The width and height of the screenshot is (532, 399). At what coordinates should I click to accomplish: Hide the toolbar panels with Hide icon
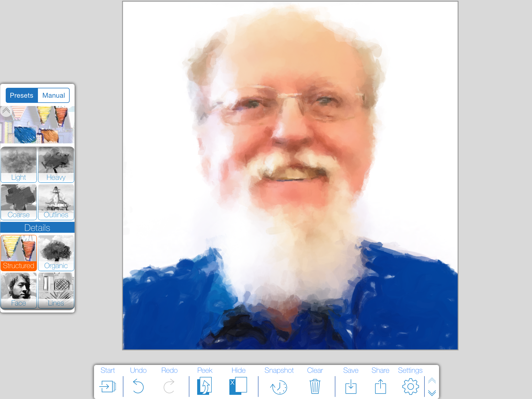[x=238, y=386]
